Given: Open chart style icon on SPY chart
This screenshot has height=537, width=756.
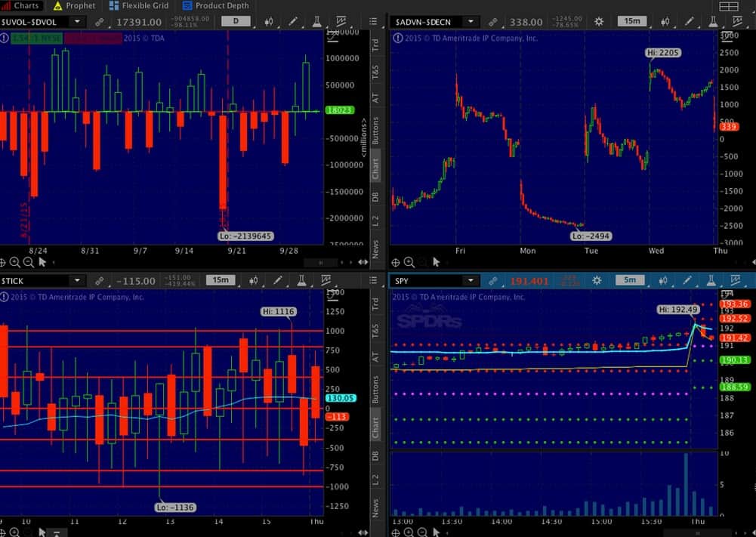Looking at the screenshot, I should 663,280.
